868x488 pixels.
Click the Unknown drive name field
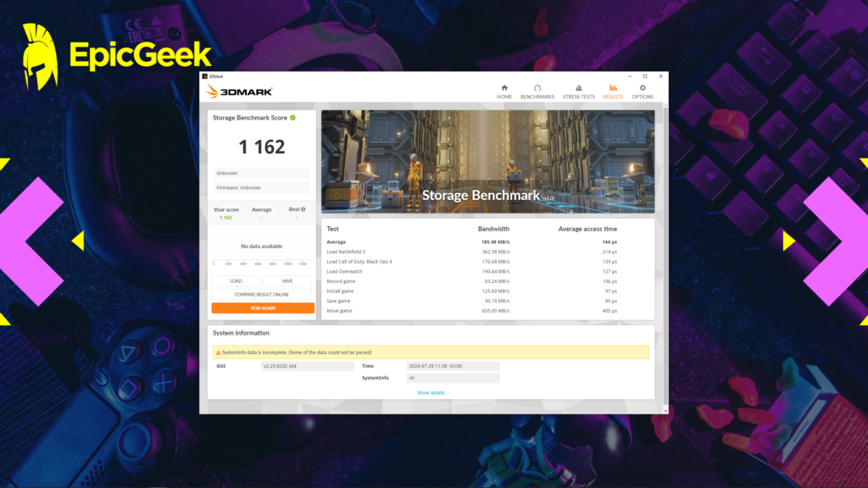[x=260, y=173]
